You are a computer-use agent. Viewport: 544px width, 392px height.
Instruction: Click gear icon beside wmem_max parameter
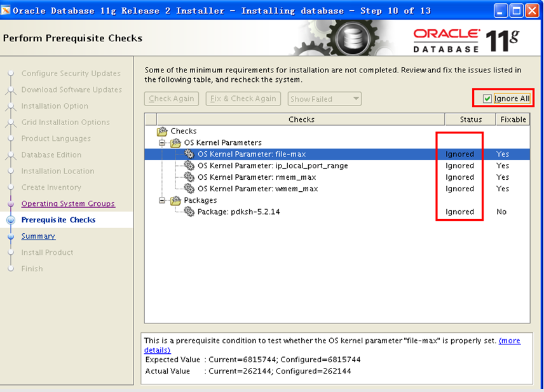point(189,188)
